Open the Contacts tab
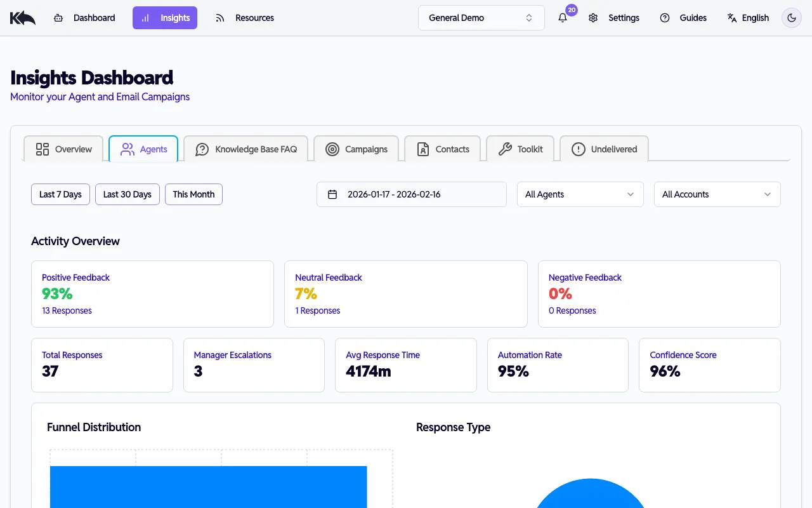The width and height of the screenshot is (812, 508). pos(442,149)
